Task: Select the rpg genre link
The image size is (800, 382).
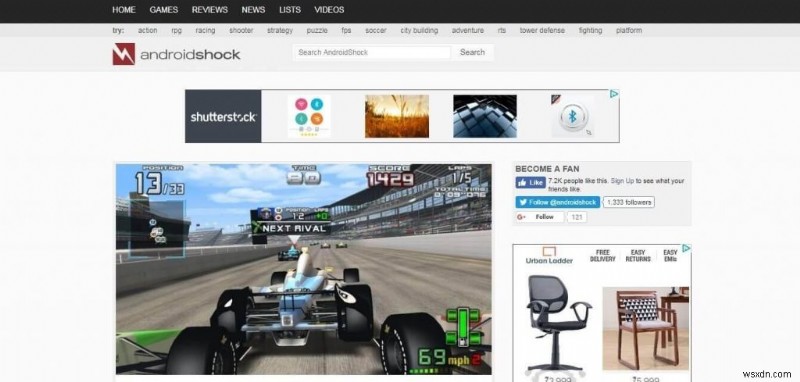Action: 177,31
